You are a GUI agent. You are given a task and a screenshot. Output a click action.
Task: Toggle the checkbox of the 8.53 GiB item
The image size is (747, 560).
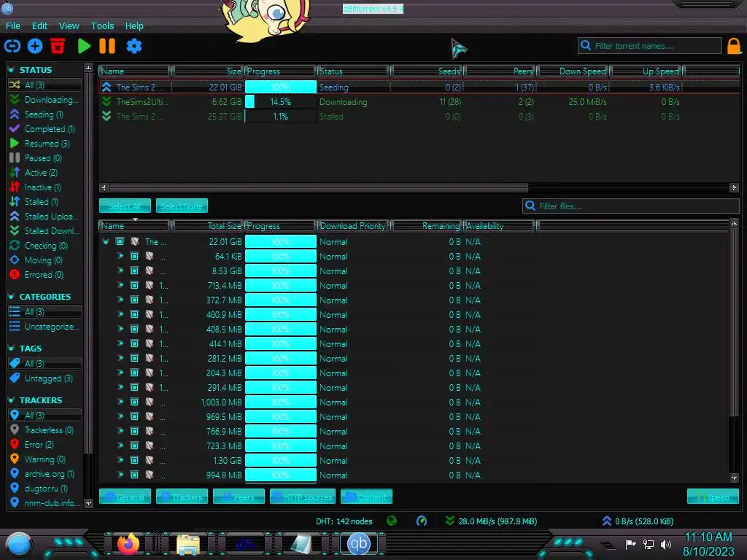(x=135, y=271)
